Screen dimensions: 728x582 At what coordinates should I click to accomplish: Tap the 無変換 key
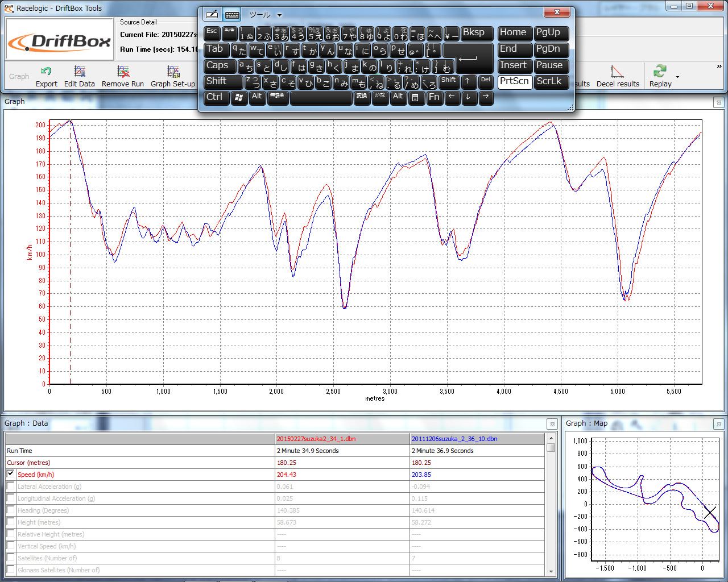pos(278,97)
